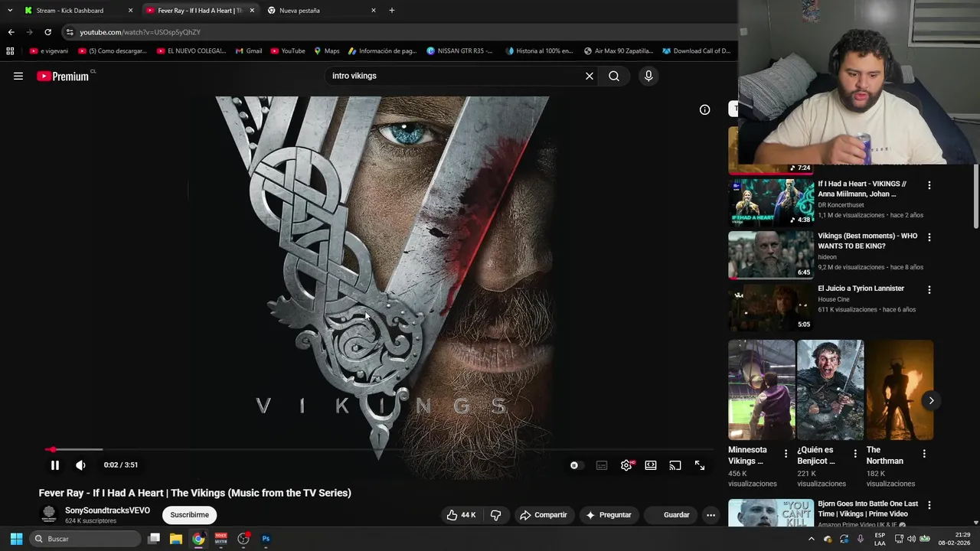Viewport: 980px width, 551px height.
Task: Switch to theater mode
Action: (x=651, y=465)
